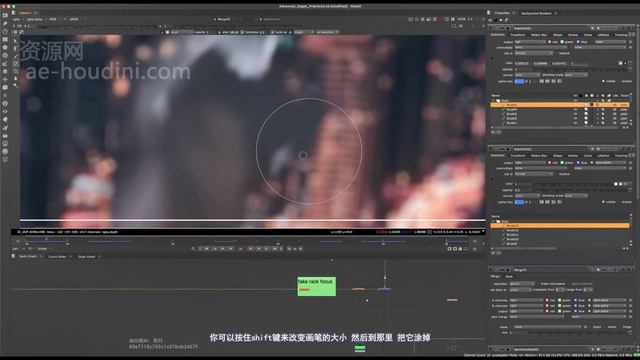Open the Transform nodes toolbar menu
640x360 pixels.
click(x=5, y=79)
